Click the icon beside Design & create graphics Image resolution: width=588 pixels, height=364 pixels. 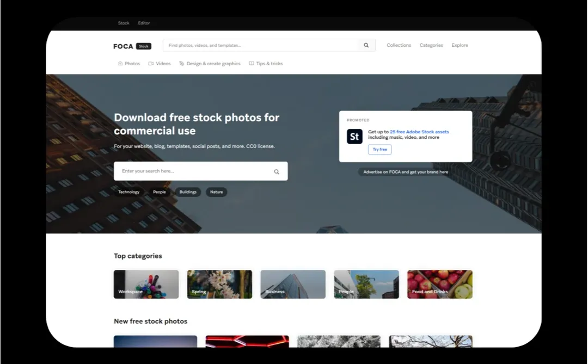(x=181, y=64)
